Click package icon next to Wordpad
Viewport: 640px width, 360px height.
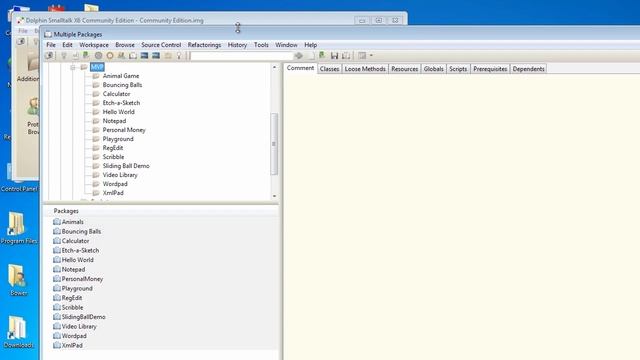click(x=57, y=336)
